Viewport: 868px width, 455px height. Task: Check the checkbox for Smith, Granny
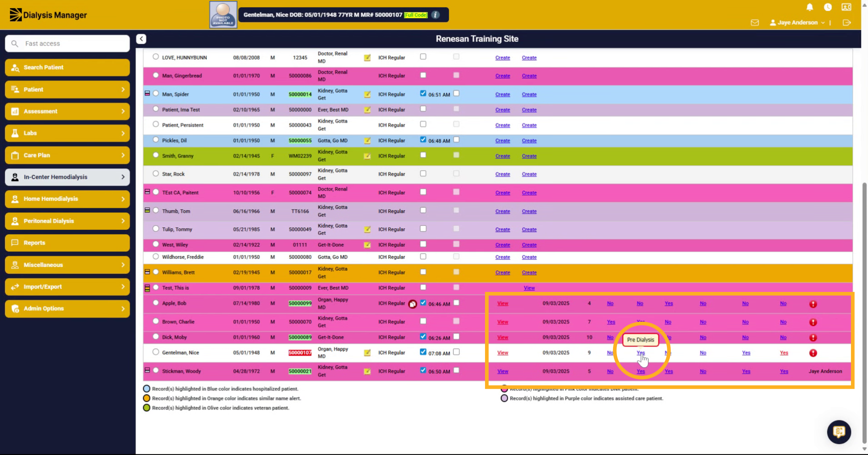tap(423, 155)
